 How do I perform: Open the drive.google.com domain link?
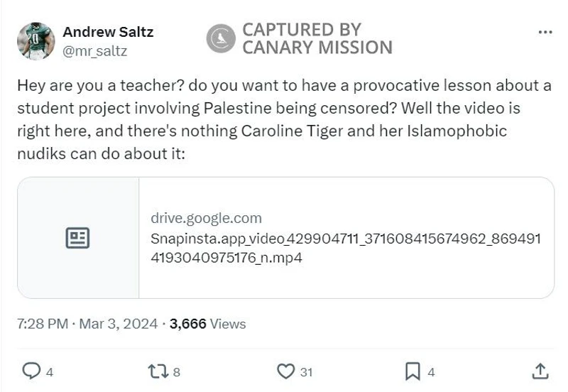pos(206,218)
